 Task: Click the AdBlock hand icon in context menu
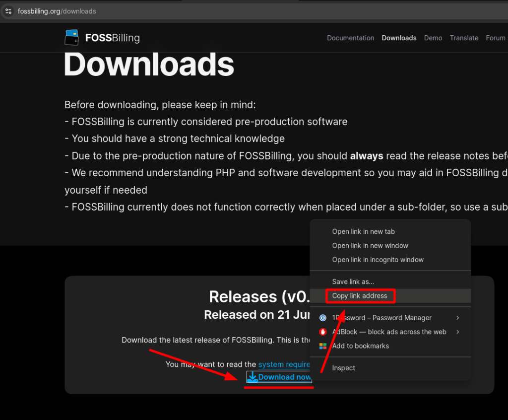(x=322, y=332)
